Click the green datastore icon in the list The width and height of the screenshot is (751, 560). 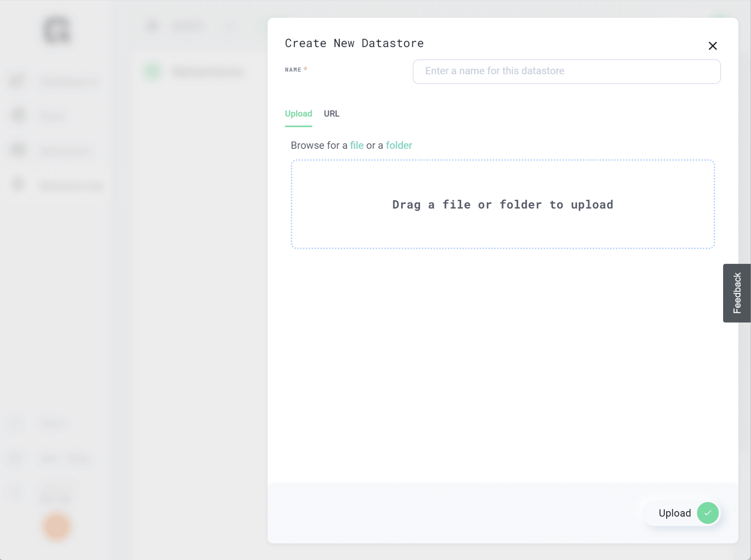pyautogui.click(x=152, y=71)
